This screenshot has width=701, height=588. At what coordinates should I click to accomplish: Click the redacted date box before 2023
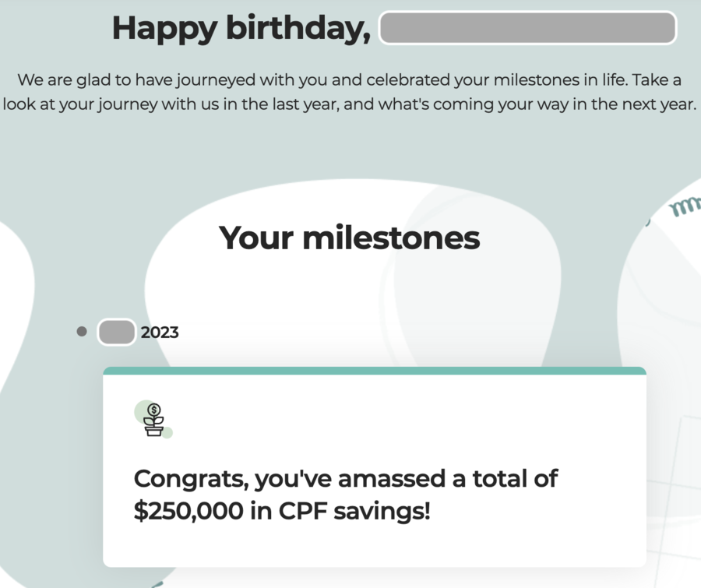tap(117, 332)
